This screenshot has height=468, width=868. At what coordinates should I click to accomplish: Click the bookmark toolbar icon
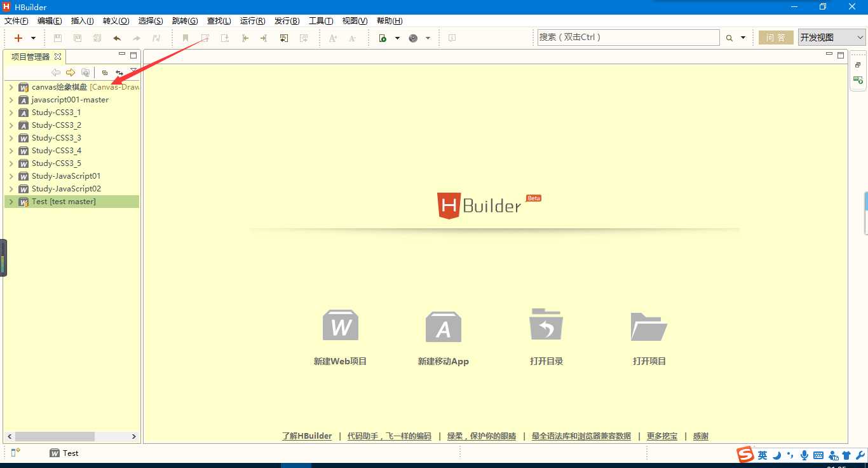click(x=186, y=38)
